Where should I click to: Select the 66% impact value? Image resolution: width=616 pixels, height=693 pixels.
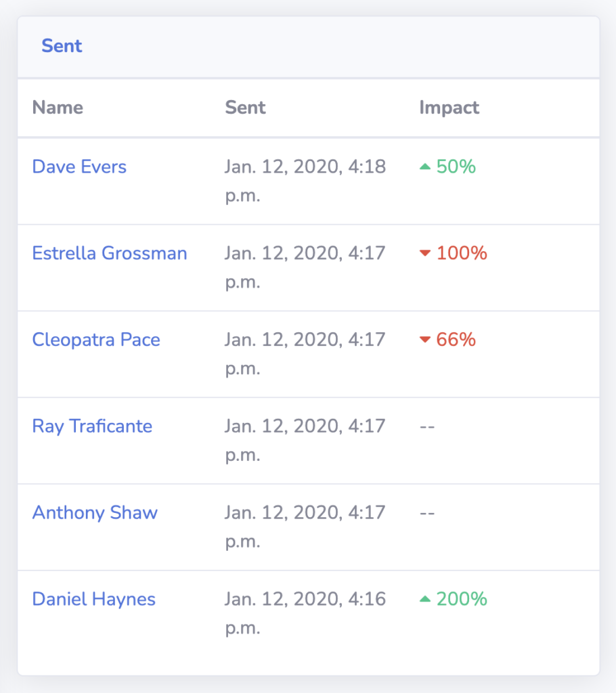(x=456, y=340)
